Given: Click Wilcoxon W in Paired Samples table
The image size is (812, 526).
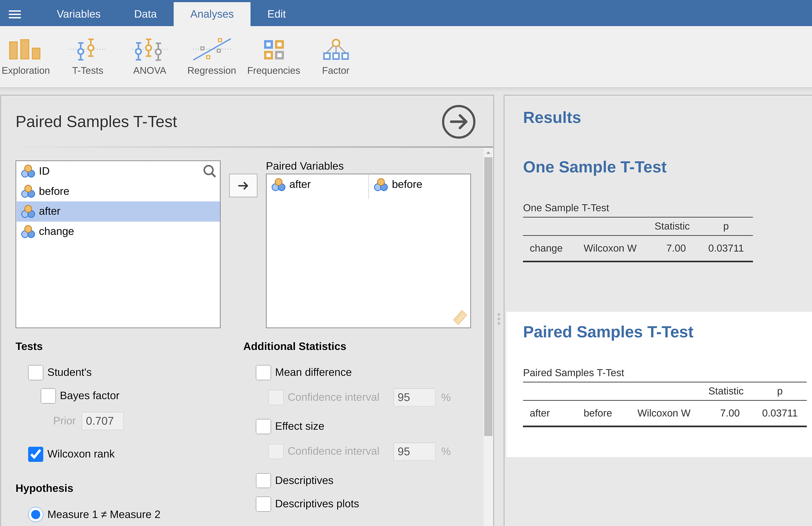Looking at the screenshot, I should (664, 413).
